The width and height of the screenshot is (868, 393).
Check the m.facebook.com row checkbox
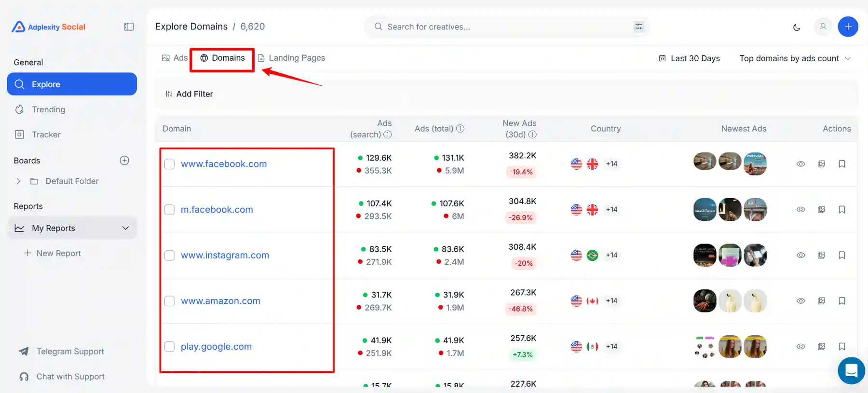click(169, 210)
